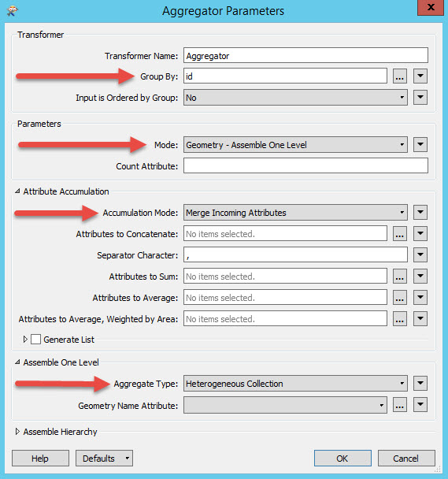Open ellipsis for Geometry Name Attribute
448x479 pixels.
tap(400, 405)
